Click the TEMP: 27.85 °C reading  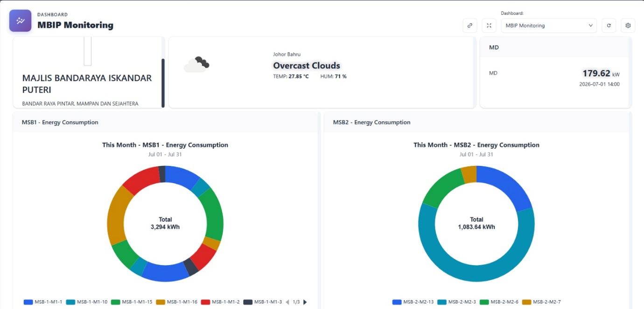(x=291, y=76)
